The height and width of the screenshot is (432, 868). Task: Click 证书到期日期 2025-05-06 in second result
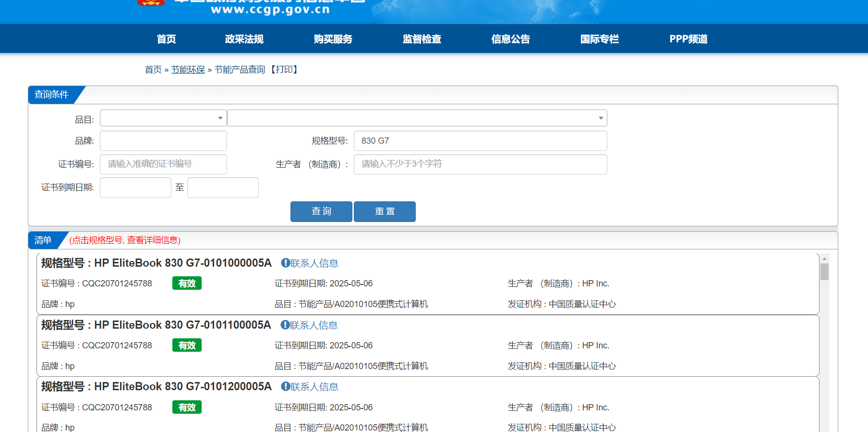tap(324, 346)
